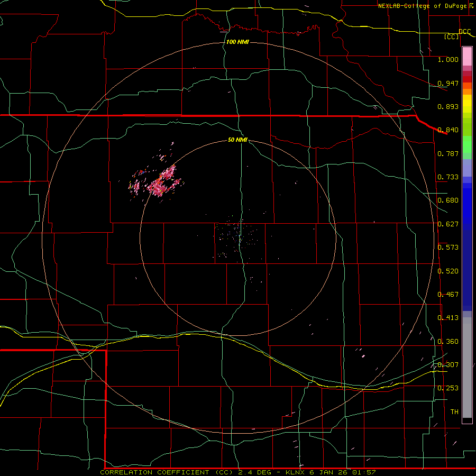This screenshot has height=476, width=476.
Task: Click the 0.413 legend value
Action: [x=448, y=318]
